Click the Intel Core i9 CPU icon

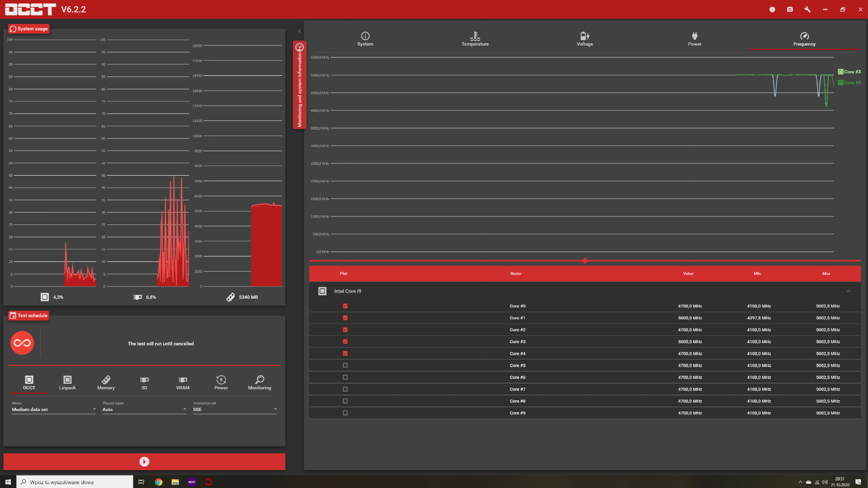tap(322, 291)
